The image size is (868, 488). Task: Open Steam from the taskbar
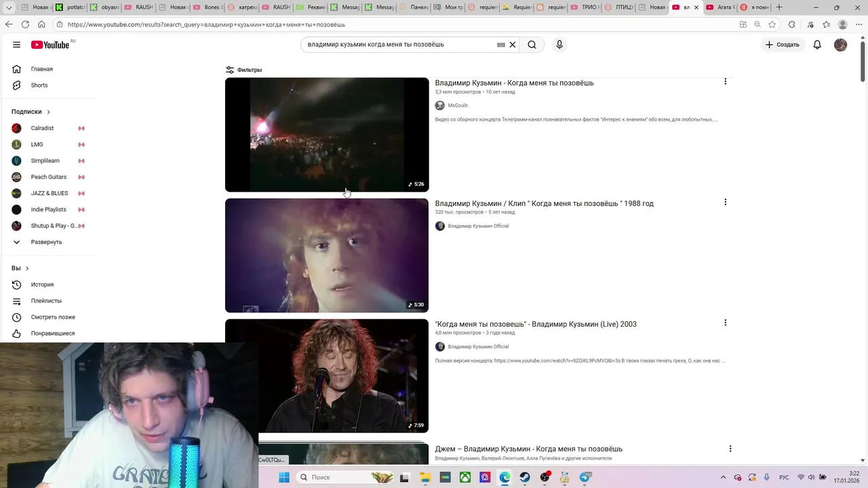[525, 477]
